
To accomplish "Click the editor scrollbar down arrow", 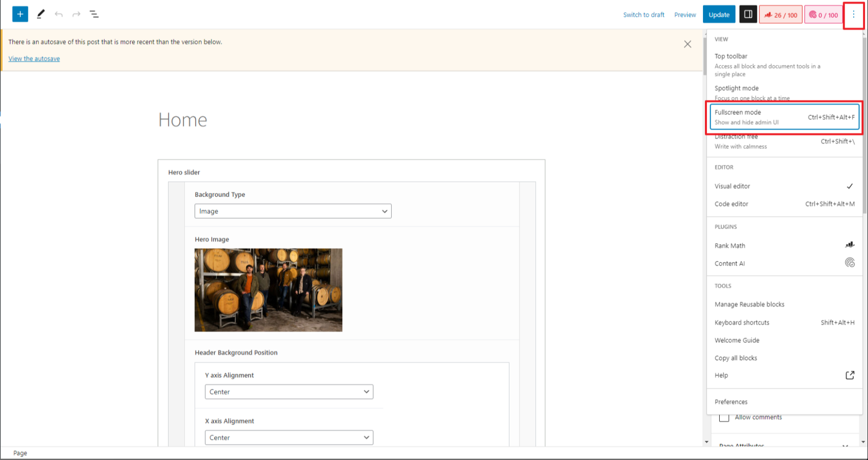I will click(x=706, y=442).
